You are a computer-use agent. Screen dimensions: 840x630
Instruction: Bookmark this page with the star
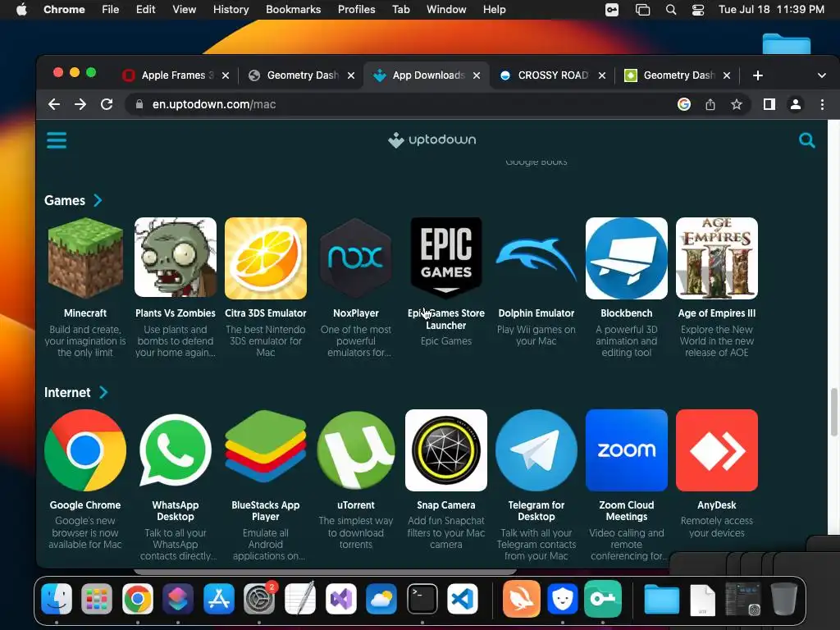click(737, 104)
